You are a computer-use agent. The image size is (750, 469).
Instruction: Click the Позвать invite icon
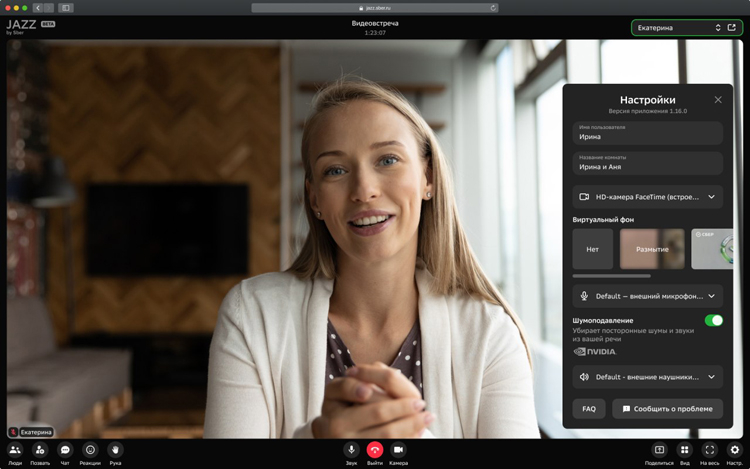40,450
